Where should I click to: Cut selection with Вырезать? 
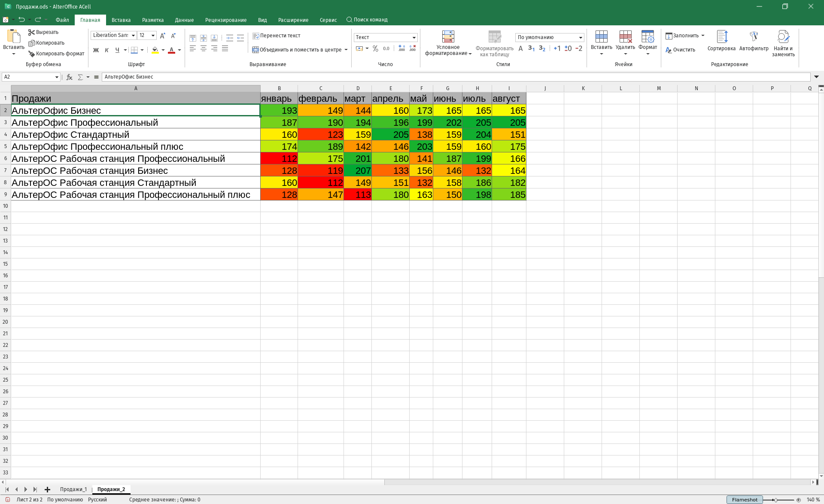(x=43, y=32)
